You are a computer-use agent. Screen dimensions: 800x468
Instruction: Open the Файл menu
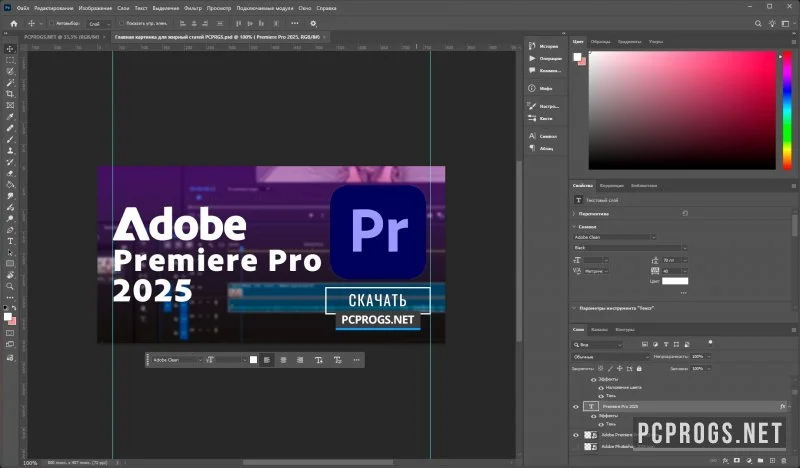point(23,8)
